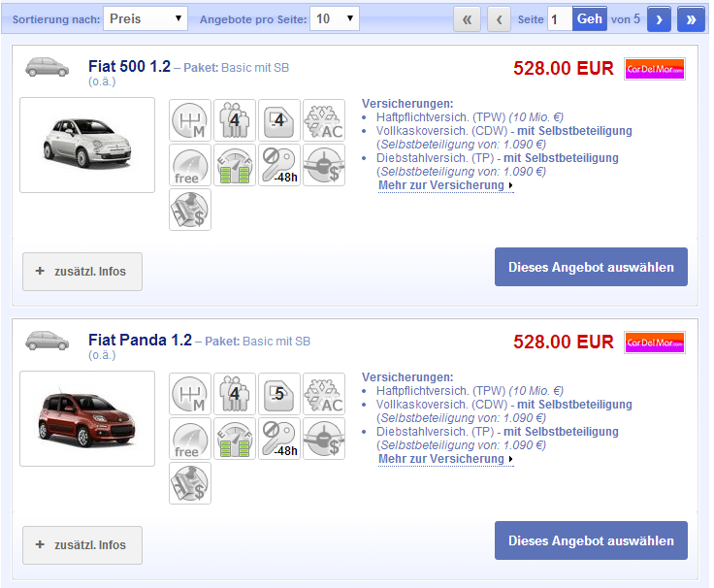
Task: Click air conditioning AC icon in Fiat 500 offer
Action: point(324,120)
